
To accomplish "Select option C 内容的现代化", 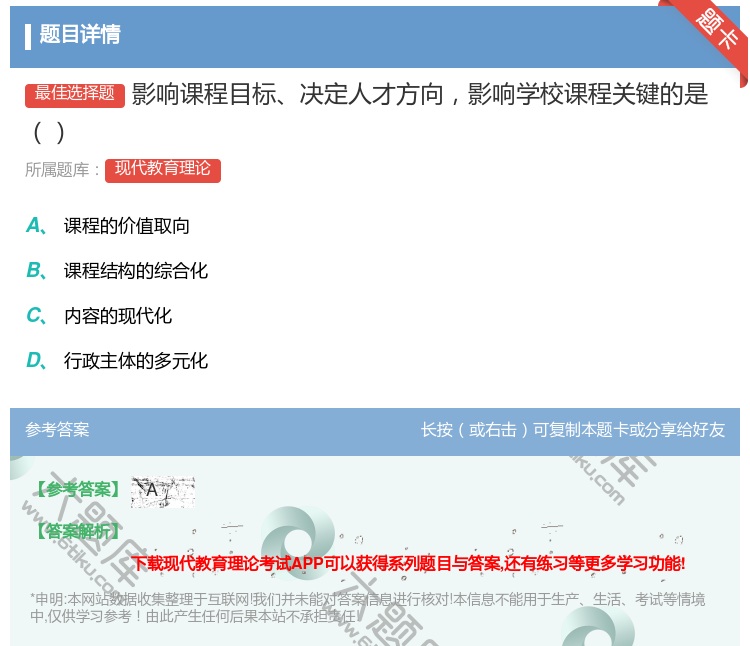I will tap(118, 316).
